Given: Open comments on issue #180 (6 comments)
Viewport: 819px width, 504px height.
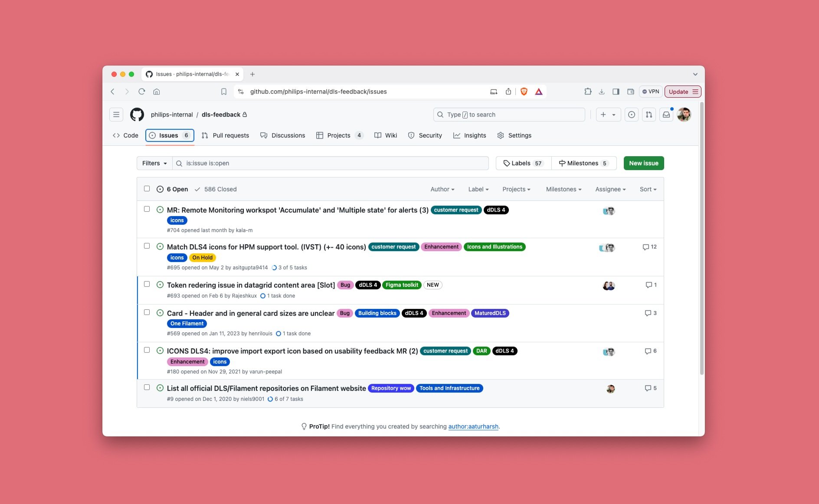Looking at the screenshot, I should click(651, 351).
